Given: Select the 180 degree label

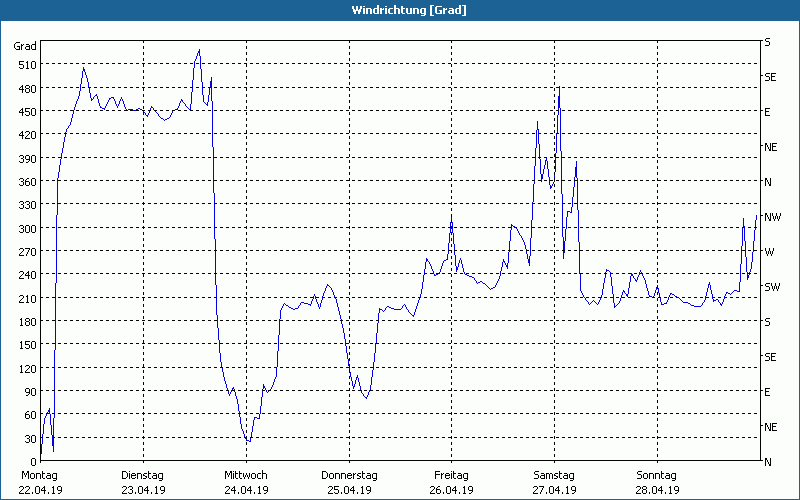Looking at the screenshot, I should click(x=27, y=322).
